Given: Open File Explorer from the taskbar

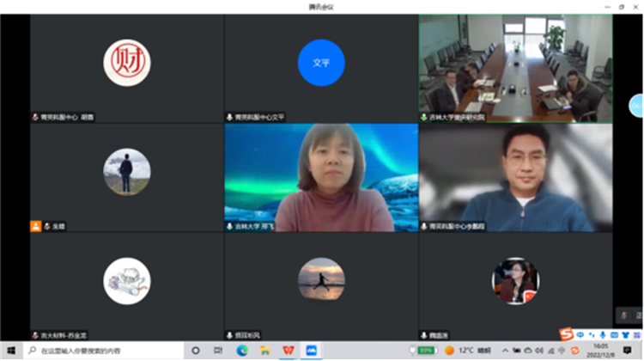Looking at the screenshot, I should click(265, 351).
